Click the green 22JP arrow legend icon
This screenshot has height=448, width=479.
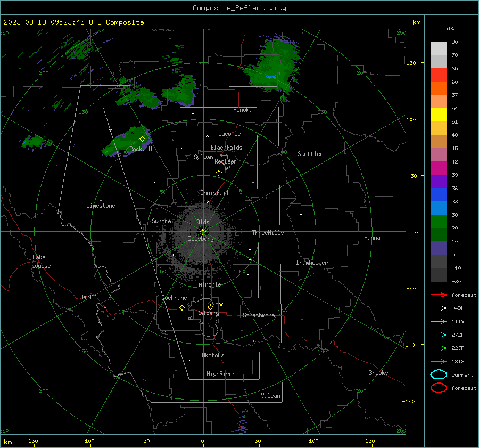pos(439,348)
